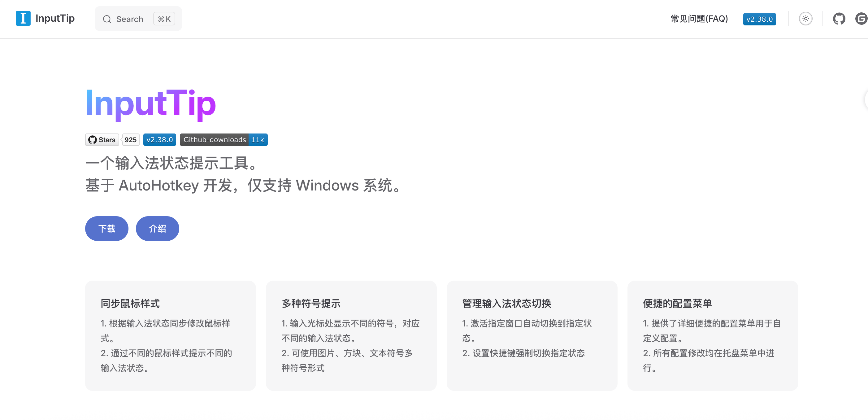Click the 介绍 button
Image resolution: width=868 pixels, height=420 pixels.
pos(157,229)
